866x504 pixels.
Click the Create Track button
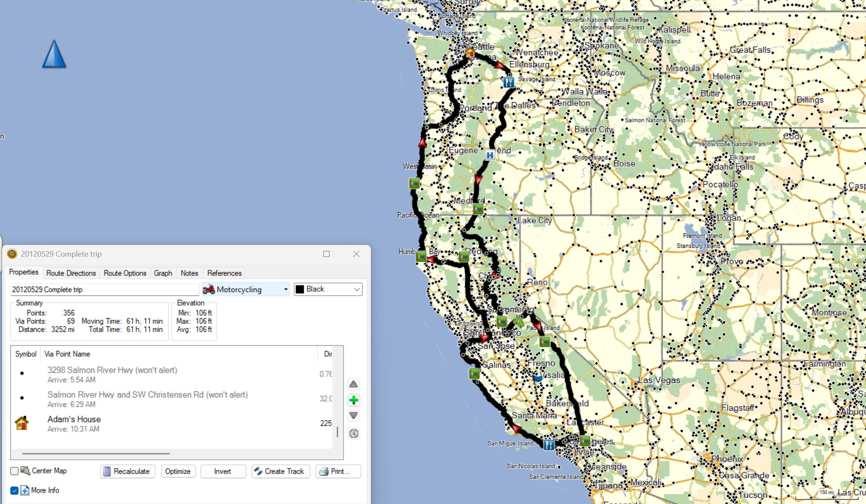coord(280,471)
